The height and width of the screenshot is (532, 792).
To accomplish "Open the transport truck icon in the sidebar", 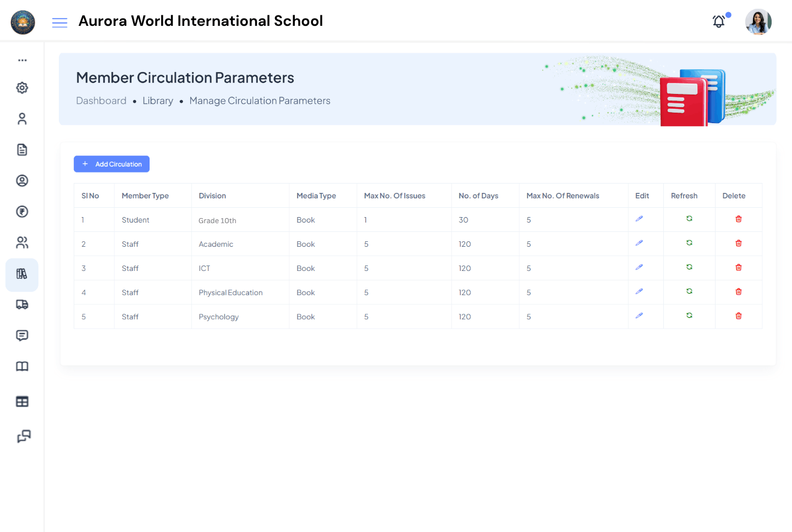I will coord(22,304).
